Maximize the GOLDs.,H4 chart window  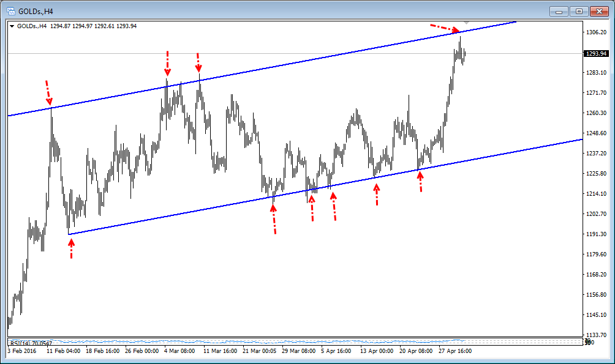(579, 11)
